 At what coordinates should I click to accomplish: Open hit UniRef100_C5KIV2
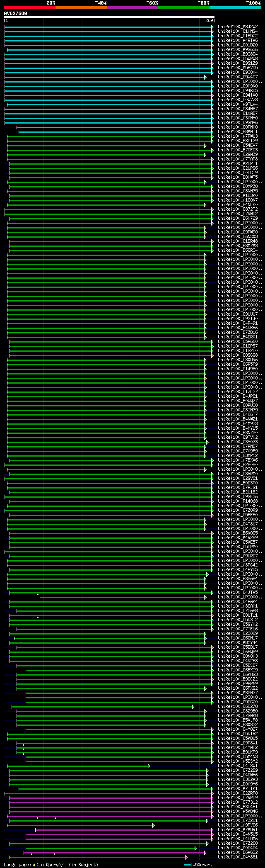tap(238, 734)
